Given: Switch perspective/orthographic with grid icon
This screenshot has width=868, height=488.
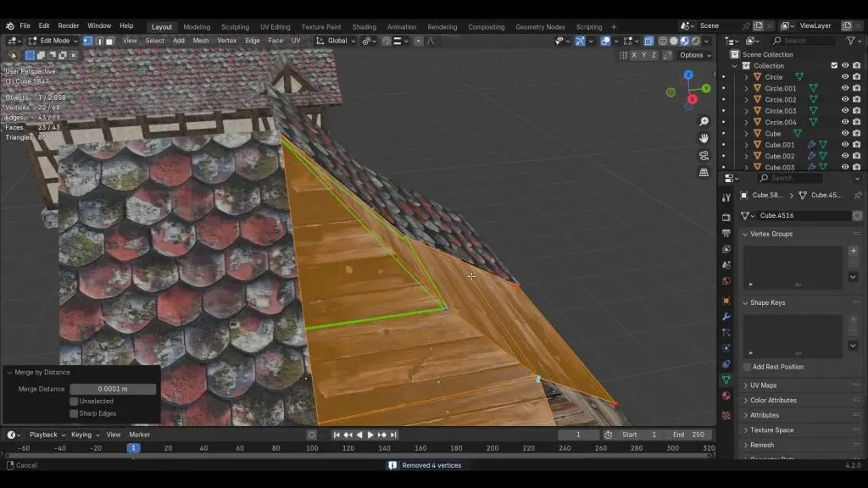Looking at the screenshot, I should point(704,173).
